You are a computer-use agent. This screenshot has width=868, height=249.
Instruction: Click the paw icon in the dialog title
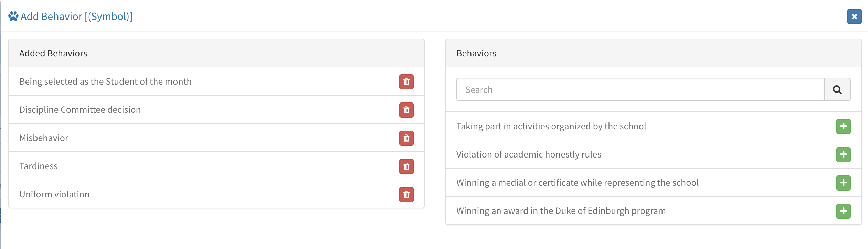[x=13, y=16]
